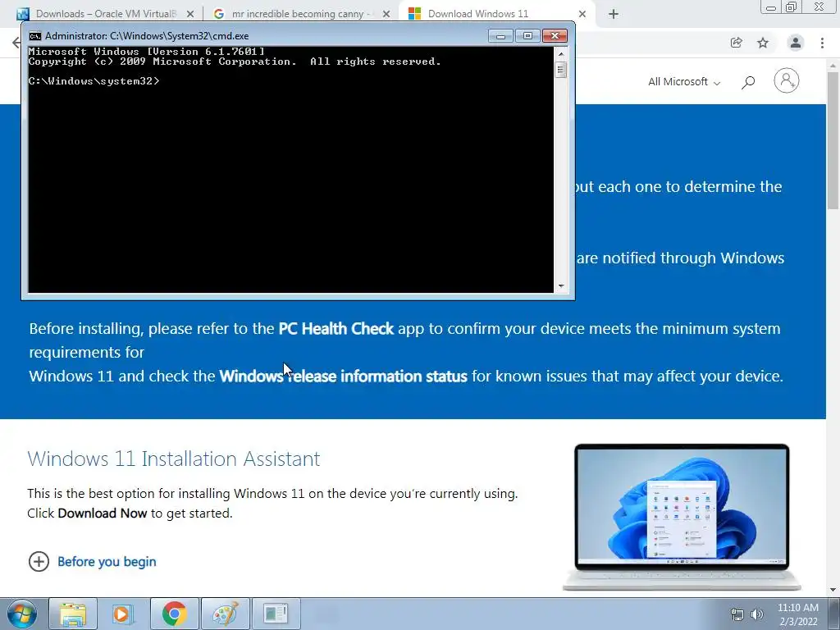Viewport: 840px width, 630px height.
Task: Click the Chrome taskbar icon
Action: (x=174, y=614)
